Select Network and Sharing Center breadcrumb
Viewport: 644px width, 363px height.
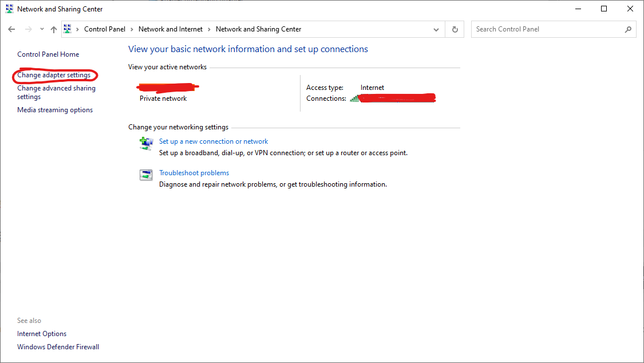click(x=258, y=29)
